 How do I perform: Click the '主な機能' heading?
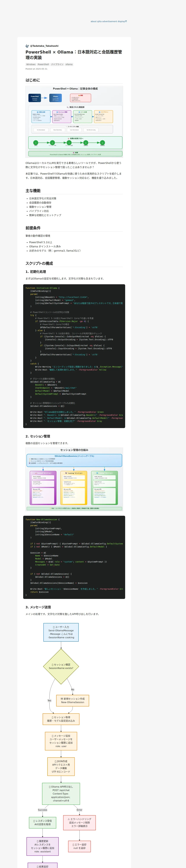(33, 191)
